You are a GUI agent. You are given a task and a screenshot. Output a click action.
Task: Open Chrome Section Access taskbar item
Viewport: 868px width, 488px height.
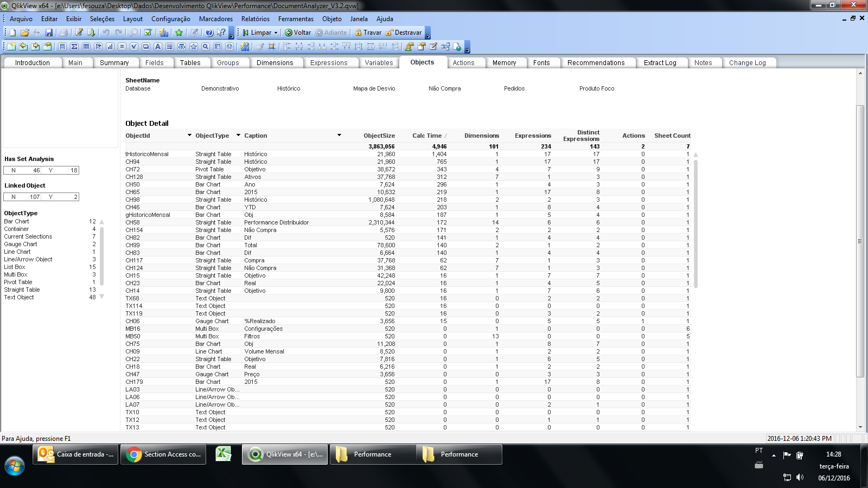click(164, 454)
